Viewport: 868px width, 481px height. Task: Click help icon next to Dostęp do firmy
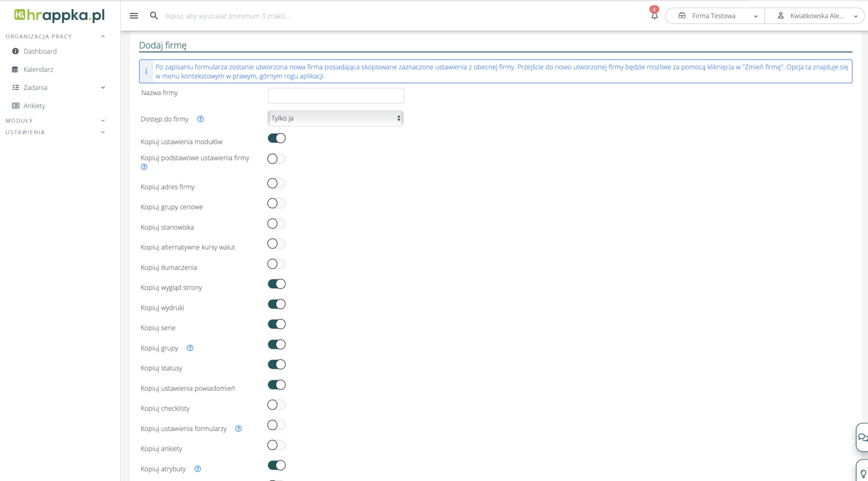pos(200,119)
